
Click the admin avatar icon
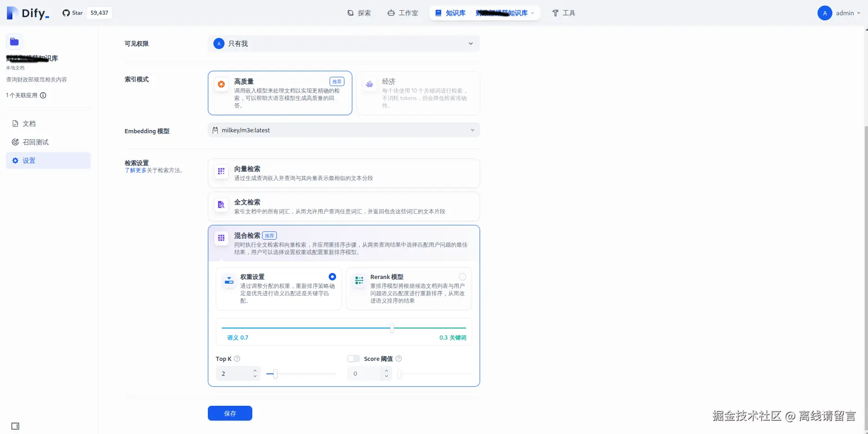coord(824,13)
